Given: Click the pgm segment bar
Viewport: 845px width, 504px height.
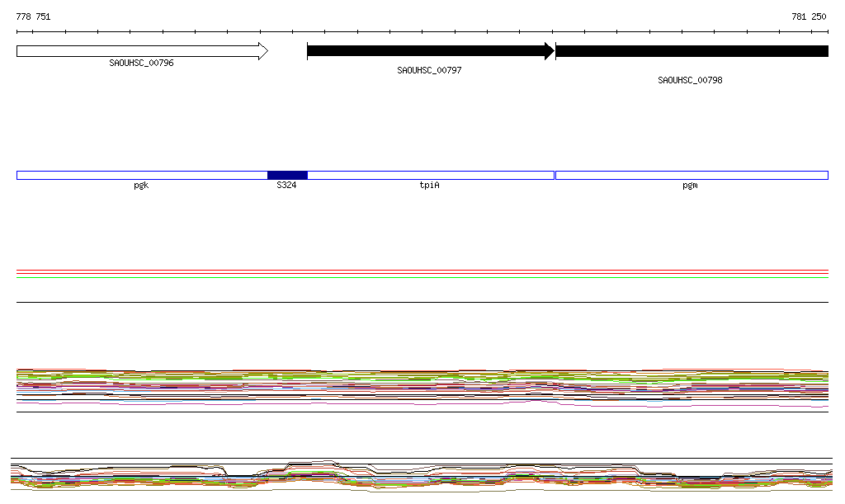Looking at the screenshot, I should [691, 175].
